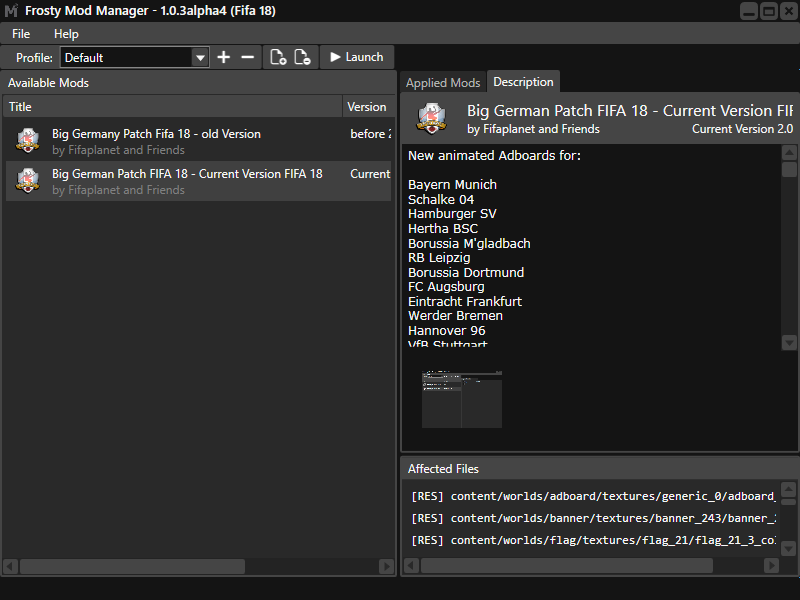The width and height of the screenshot is (800, 600).
Task: Click Affected Files horizontal scroll left arrow
Action: [x=412, y=565]
